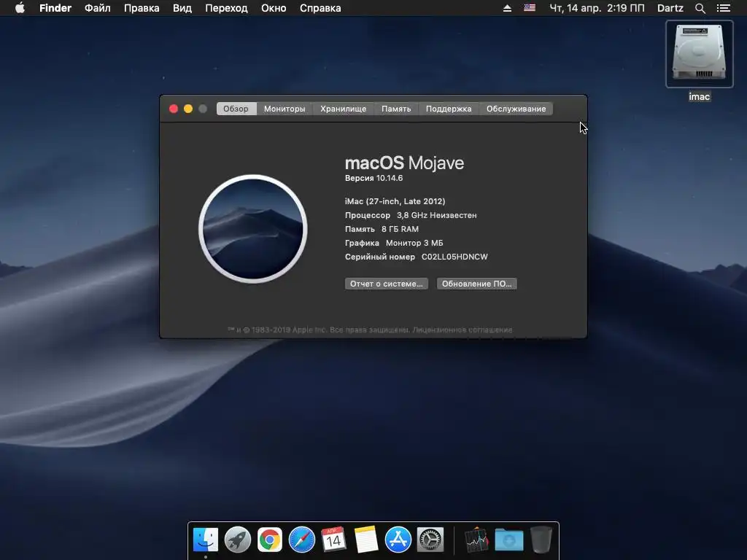The height and width of the screenshot is (560, 747).
Task: Click the macOS Mojave circular logo
Action: click(x=253, y=228)
